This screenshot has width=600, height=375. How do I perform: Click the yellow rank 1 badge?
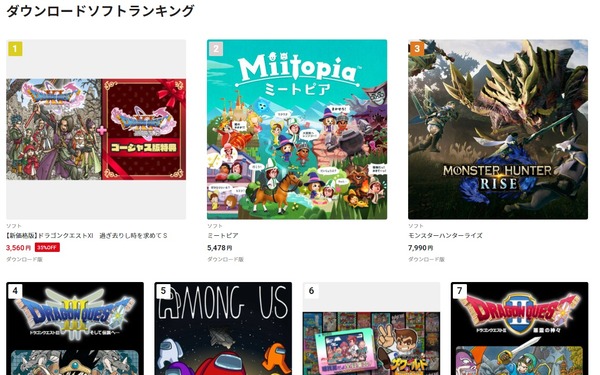tap(15, 49)
